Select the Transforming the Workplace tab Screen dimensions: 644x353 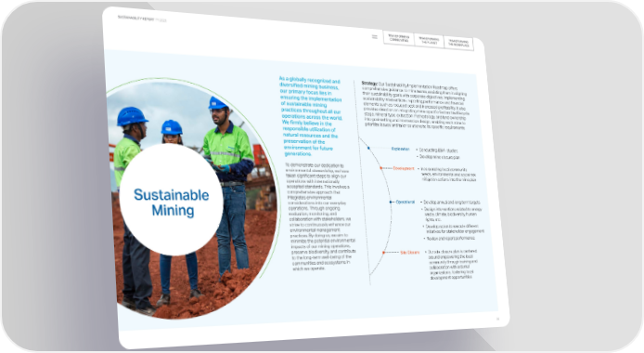point(458,43)
